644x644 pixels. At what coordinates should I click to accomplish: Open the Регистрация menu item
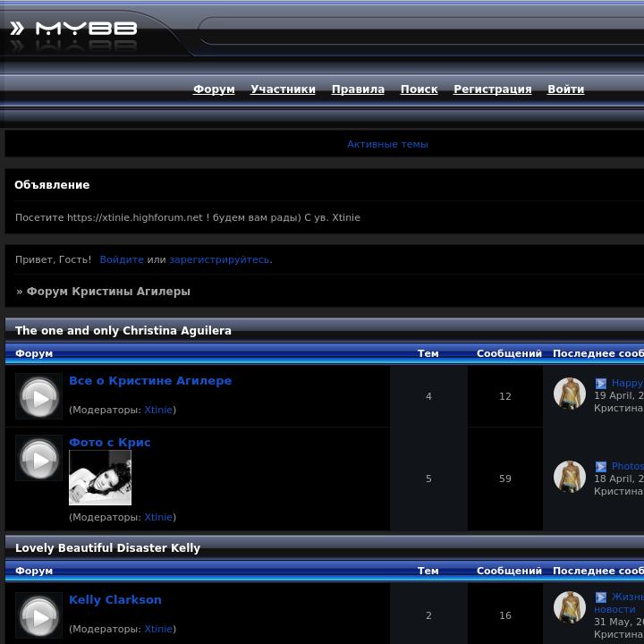coord(493,89)
